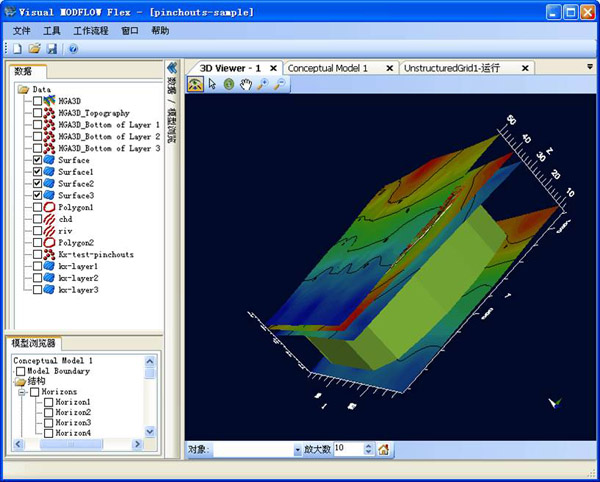The width and height of the screenshot is (600, 482).
Task: Select the hand pan tool
Action: [x=246, y=84]
